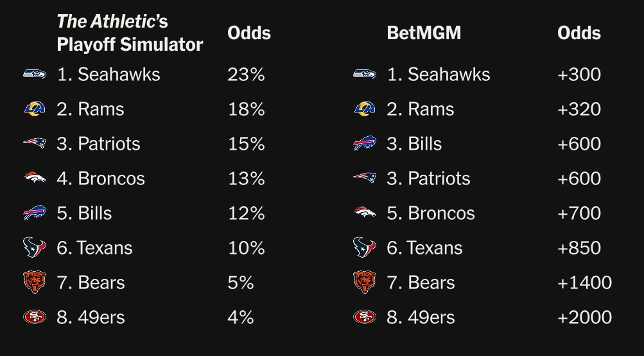The width and height of the screenshot is (644, 356).
Task: Click Bills logo in BetMGM list
Action: 365,143
